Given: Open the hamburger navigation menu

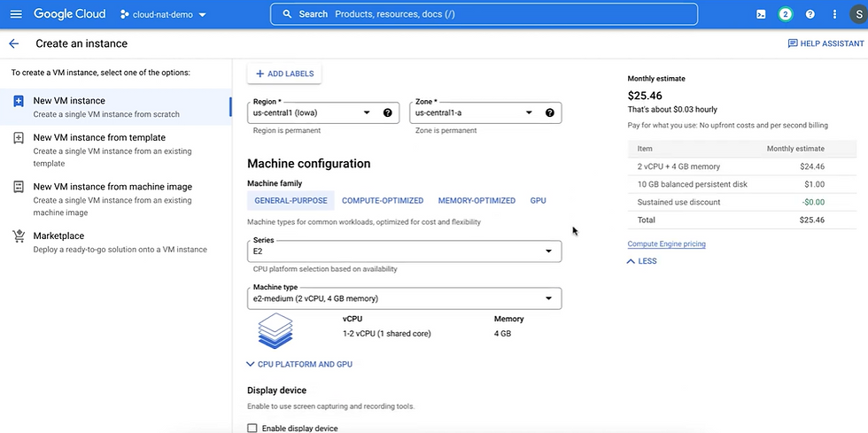Looking at the screenshot, I should pyautogui.click(x=16, y=14).
